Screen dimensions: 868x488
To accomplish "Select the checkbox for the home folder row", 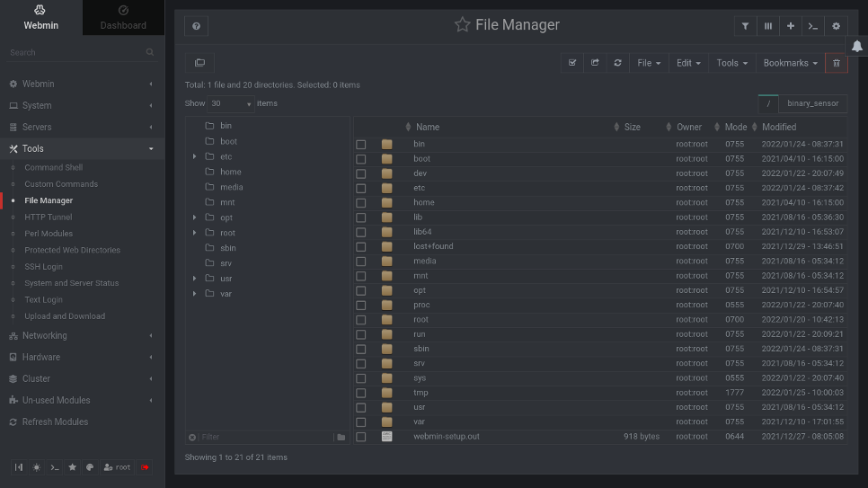I will pos(361,203).
